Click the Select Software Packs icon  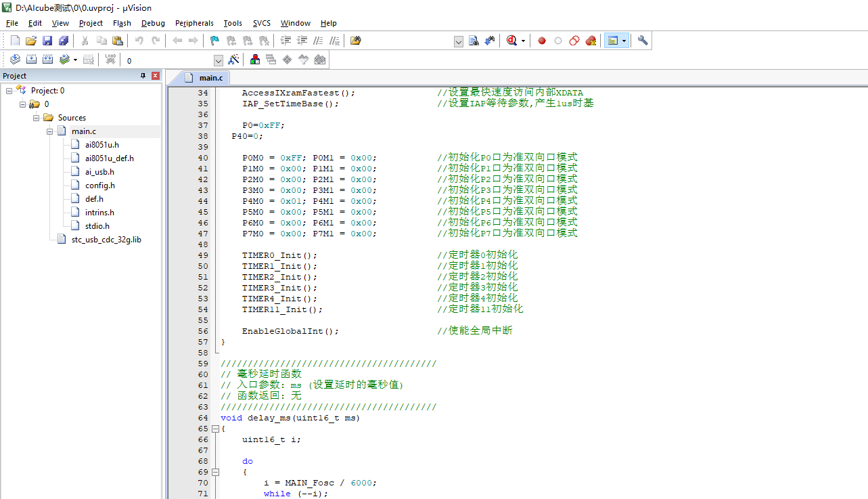tap(304, 60)
